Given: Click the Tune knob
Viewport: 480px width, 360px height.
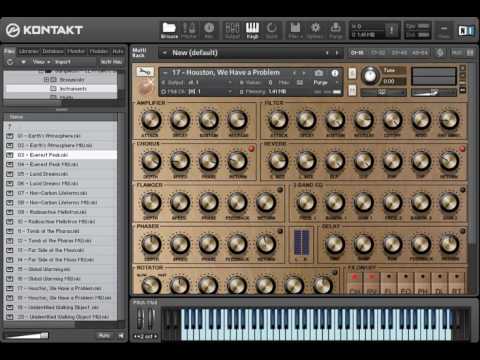Looking at the screenshot, I should (x=370, y=76).
